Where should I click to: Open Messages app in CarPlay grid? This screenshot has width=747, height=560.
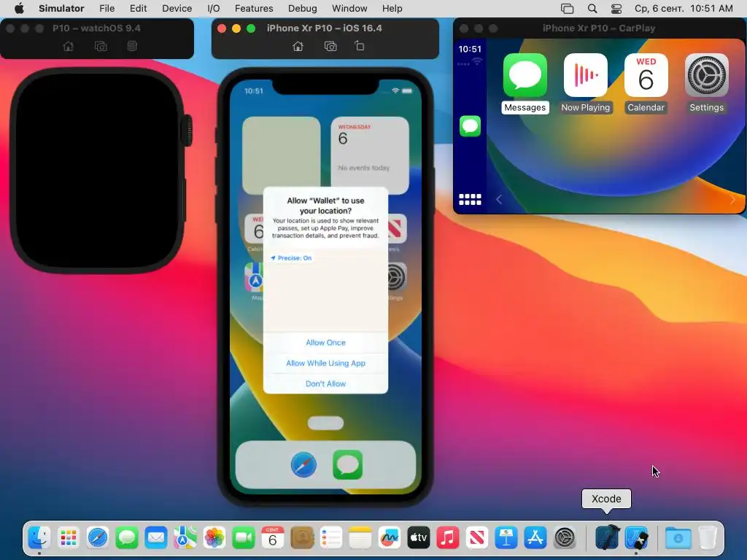click(x=525, y=75)
